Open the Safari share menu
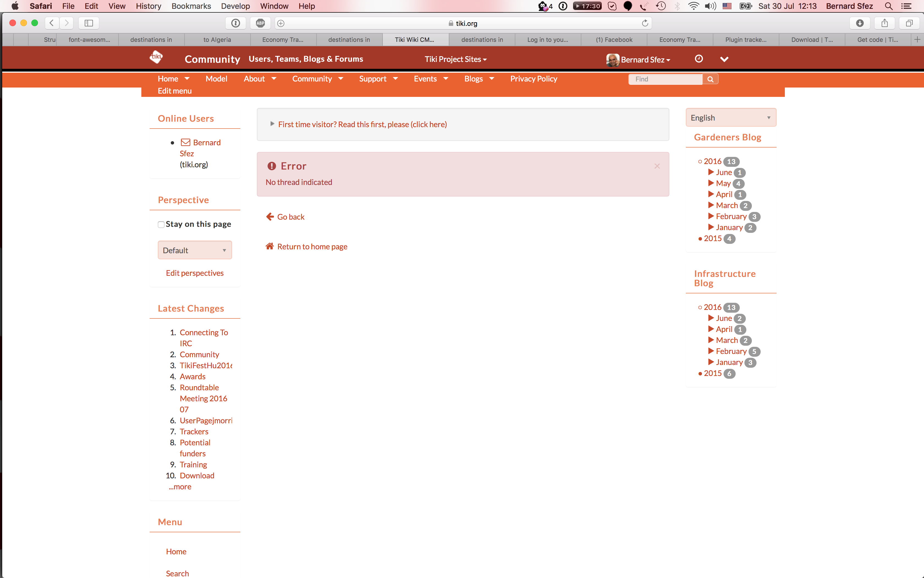The image size is (924, 578). [885, 23]
